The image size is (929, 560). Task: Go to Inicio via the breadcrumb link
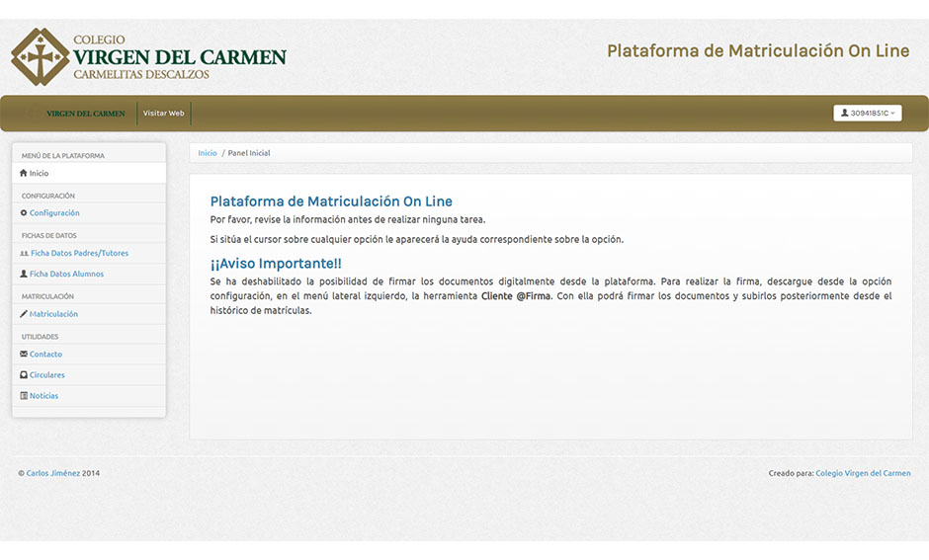[208, 153]
